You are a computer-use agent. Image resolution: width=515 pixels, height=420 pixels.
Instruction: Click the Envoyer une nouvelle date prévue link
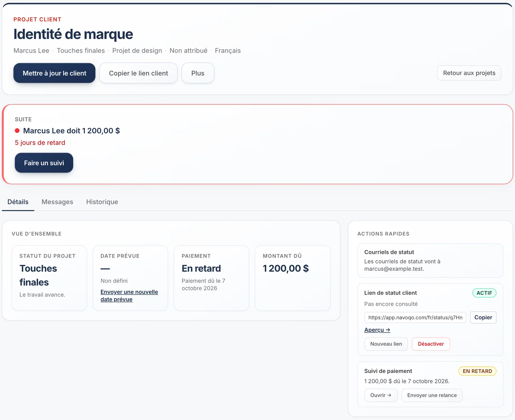tap(129, 295)
